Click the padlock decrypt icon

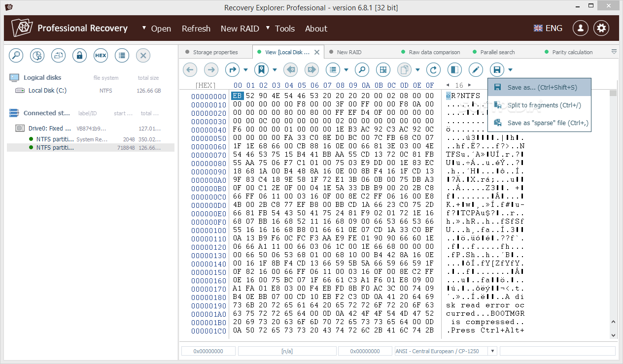[79, 56]
